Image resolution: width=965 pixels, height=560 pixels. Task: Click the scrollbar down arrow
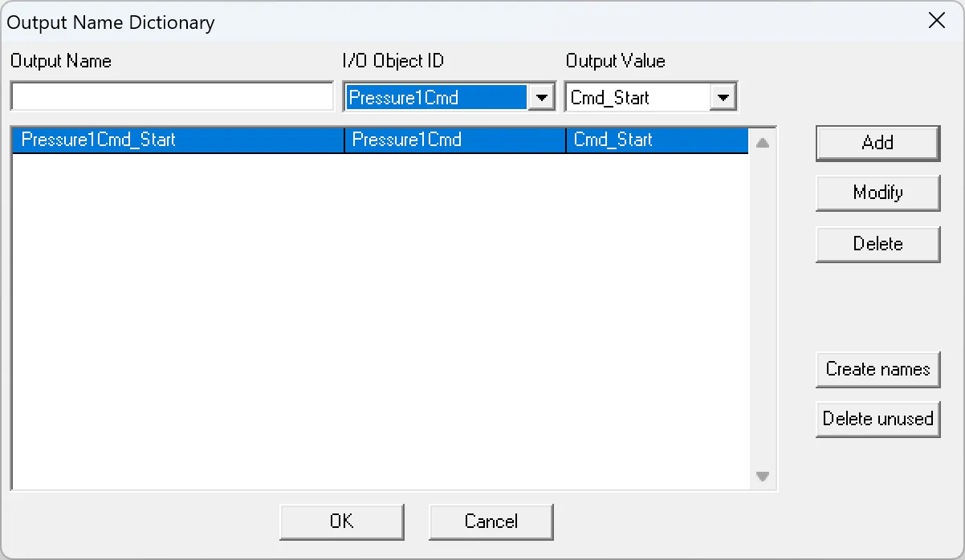(x=762, y=476)
